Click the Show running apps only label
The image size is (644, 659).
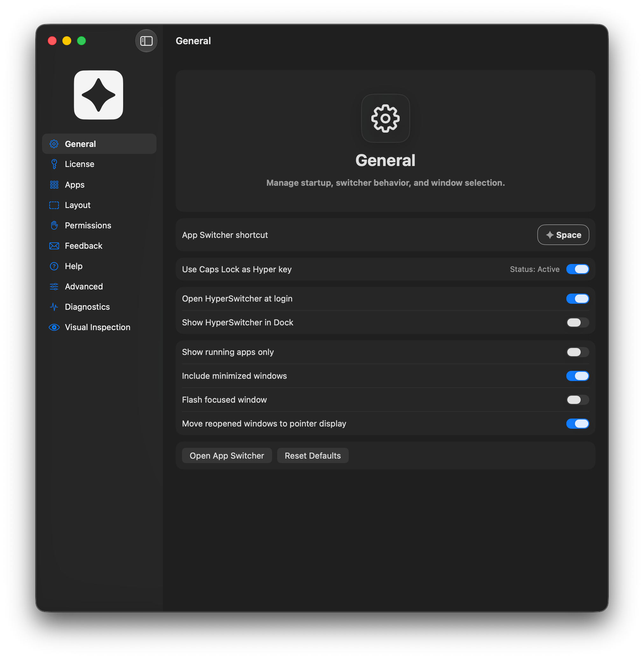click(227, 352)
